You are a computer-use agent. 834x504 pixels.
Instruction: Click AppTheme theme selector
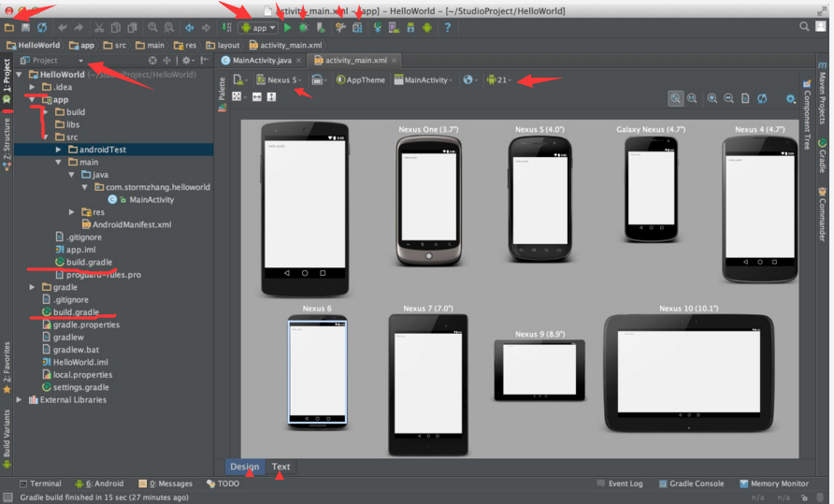pyautogui.click(x=361, y=79)
